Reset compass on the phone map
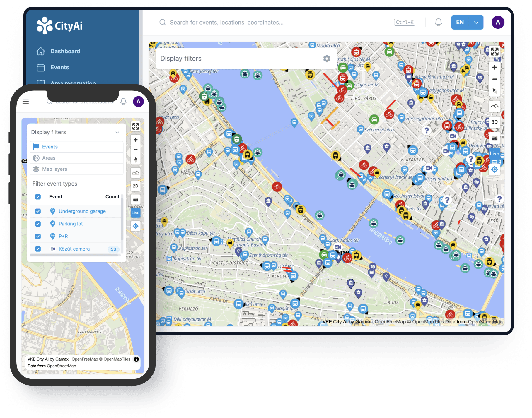Image resolution: width=532 pixels, height=418 pixels. [136, 160]
